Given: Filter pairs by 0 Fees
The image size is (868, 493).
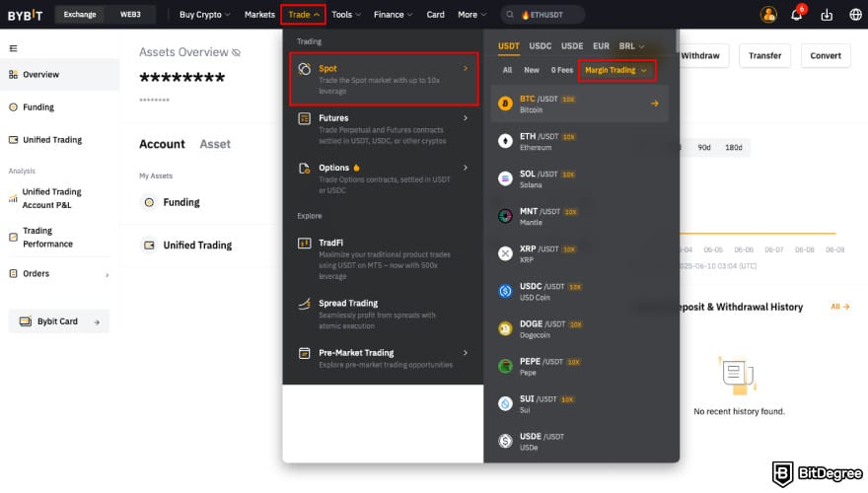Looking at the screenshot, I should 562,70.
